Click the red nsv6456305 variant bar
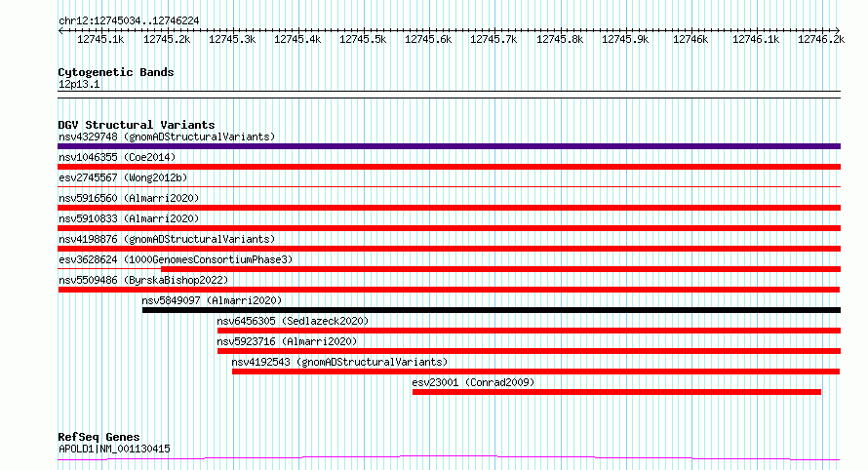The height and width of the screenshot is (470, 868). point(530,331)
